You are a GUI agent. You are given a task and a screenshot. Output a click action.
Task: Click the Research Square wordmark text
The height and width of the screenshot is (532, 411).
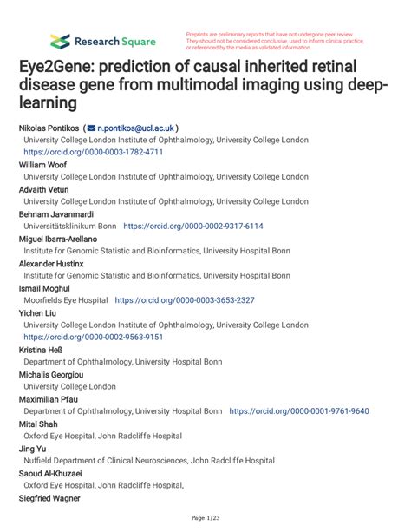tap(115, 42)
